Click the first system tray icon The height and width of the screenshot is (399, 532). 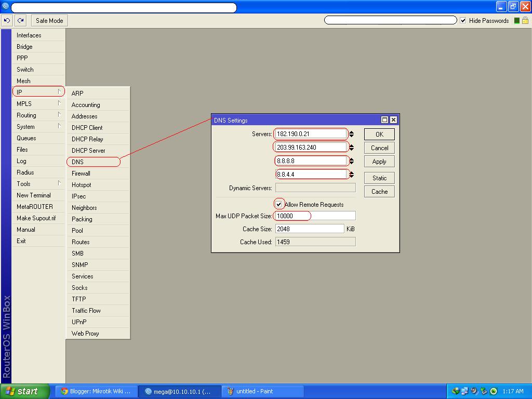tap(456, 391)
